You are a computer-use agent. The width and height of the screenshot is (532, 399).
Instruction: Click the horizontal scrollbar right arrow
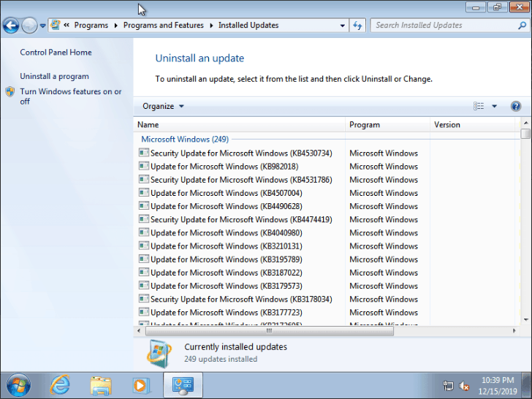coord(514,330)
